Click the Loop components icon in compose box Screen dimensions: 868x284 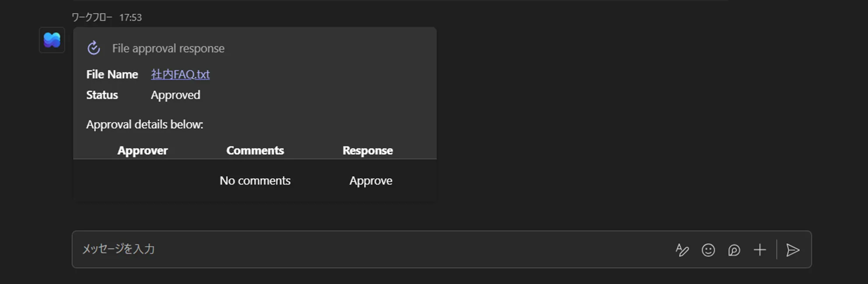734,250
